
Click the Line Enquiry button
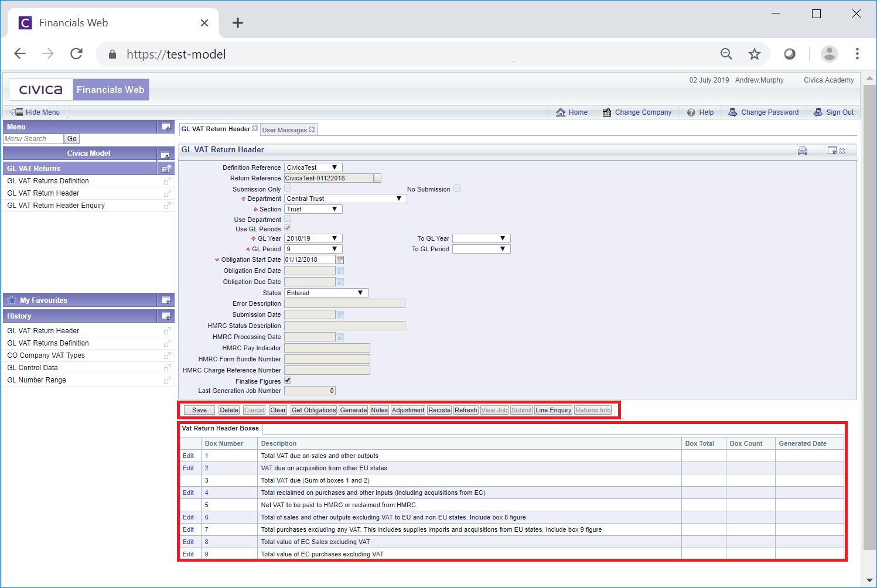553,410
